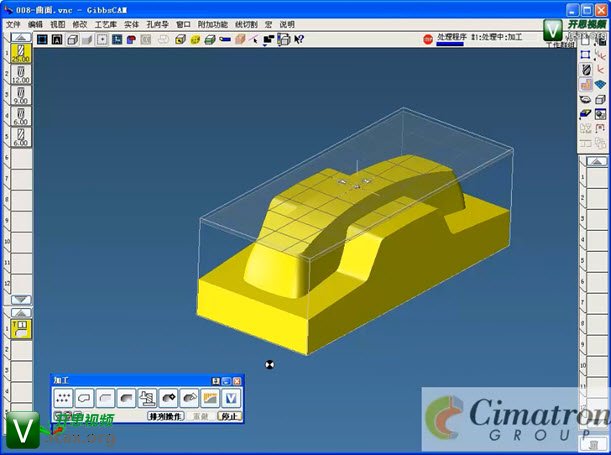Click the yellow cube with arrow icon
This screenshot has height=455, width=611.
180,39
